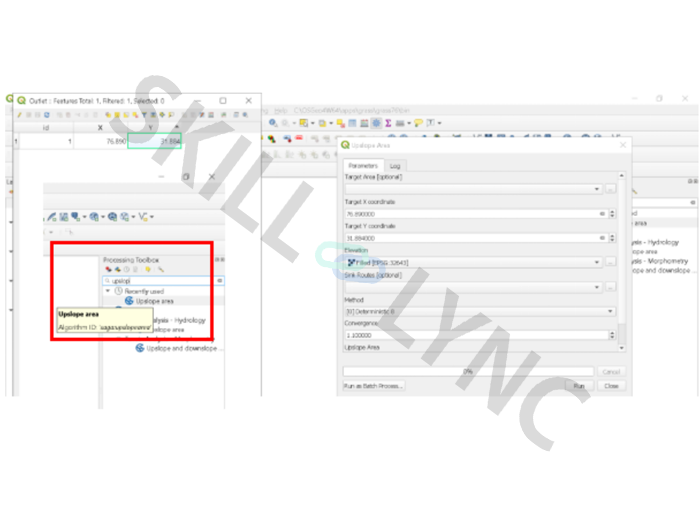The height and width of the screenshot is (514, 700).
Task: Open the Method dropdown
Action: (480, 311)
